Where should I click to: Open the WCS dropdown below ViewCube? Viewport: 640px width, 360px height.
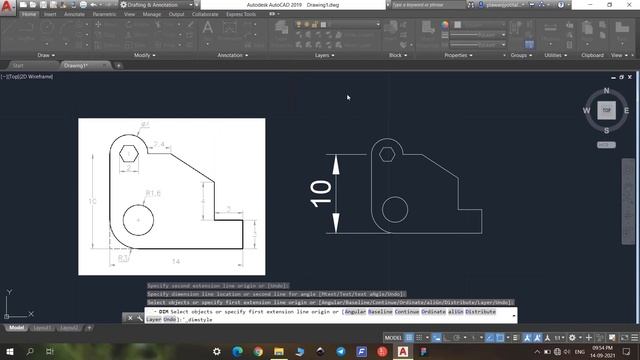(x=606, y=145)
